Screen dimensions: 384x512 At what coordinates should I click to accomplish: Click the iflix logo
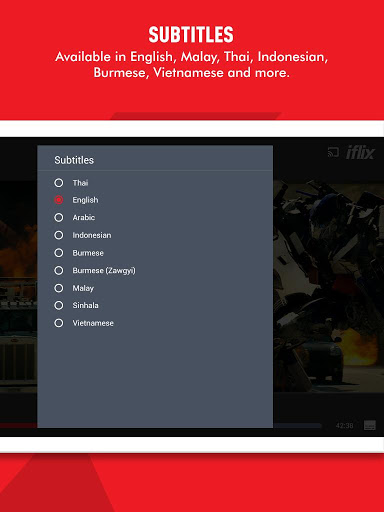coord(360,153)
